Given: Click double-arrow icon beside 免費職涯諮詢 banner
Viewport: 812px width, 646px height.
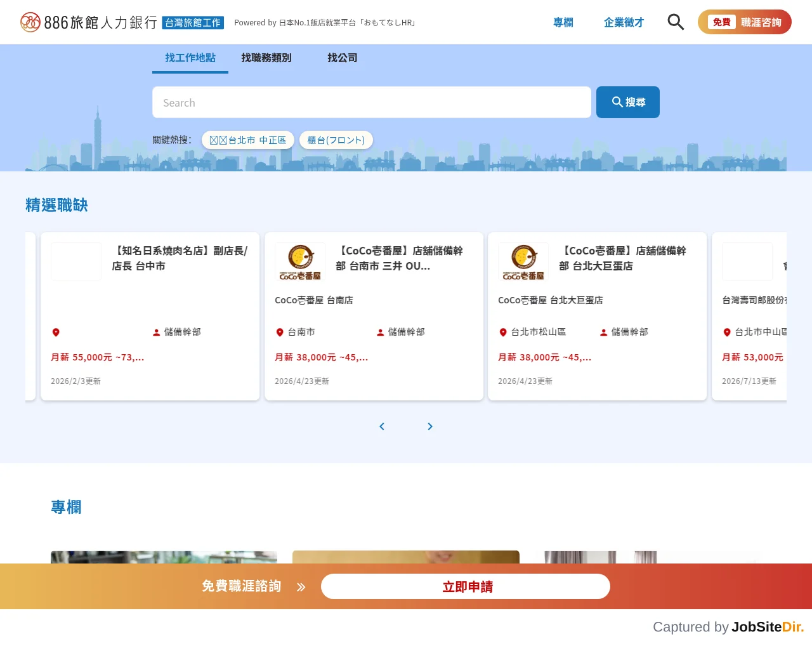Looking at the screenshot, I should (x=301, y=587).
